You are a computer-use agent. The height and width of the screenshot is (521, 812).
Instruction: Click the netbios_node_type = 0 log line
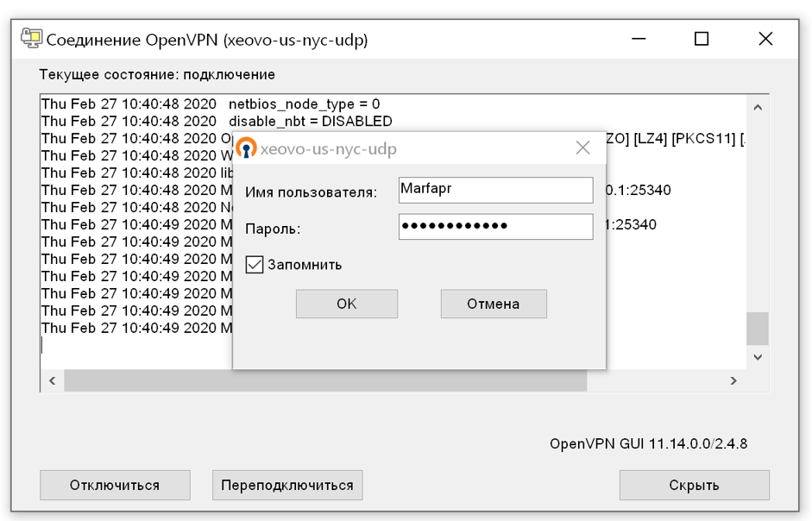(211, 104)
